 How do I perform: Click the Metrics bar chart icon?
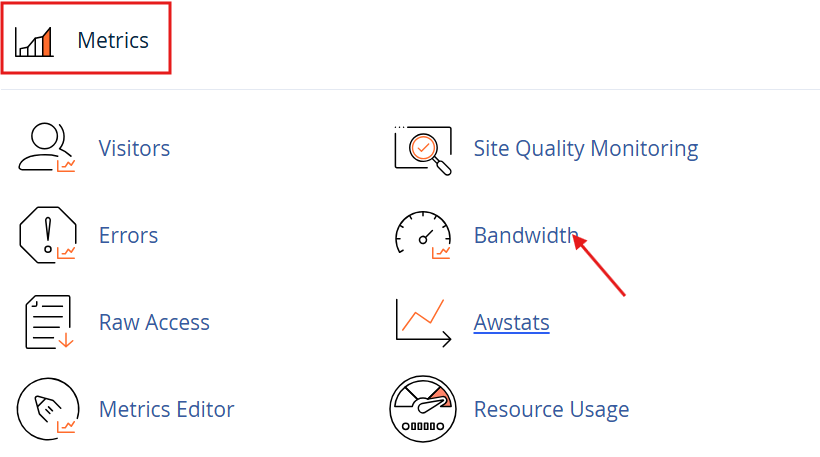(34, 41)
